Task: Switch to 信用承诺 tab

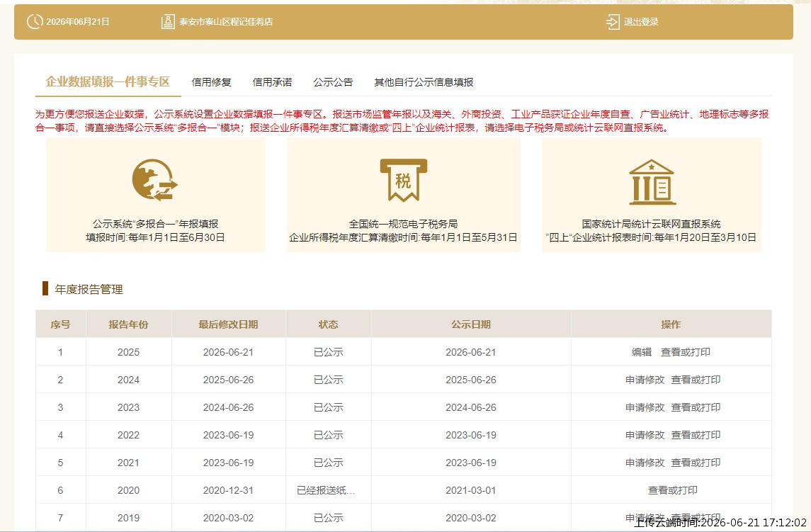Action: (272, 82)
